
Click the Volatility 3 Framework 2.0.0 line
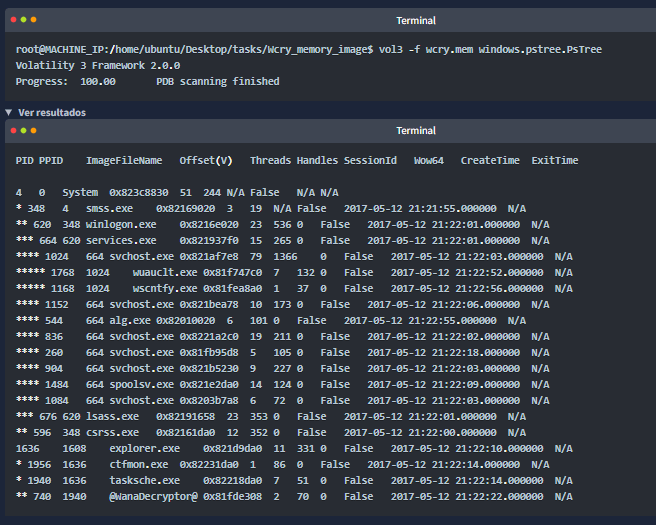point(98,65)
